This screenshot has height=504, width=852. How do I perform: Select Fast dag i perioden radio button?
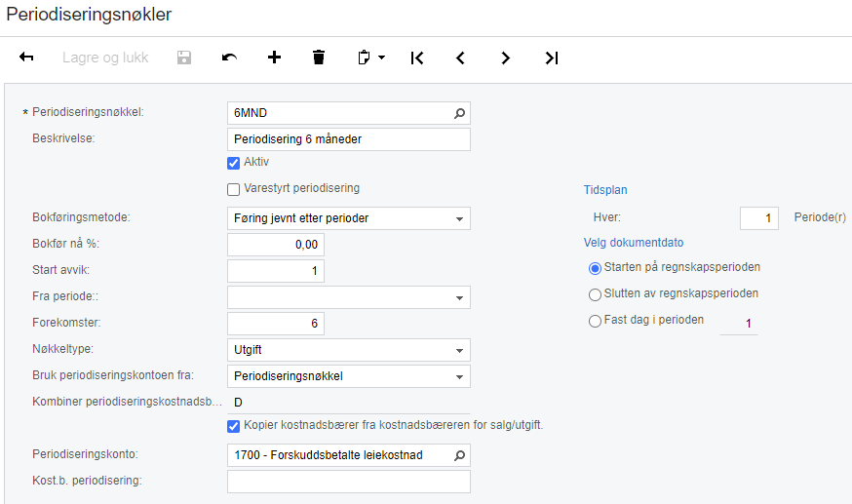pyautogui.click(x=595, y=321)
